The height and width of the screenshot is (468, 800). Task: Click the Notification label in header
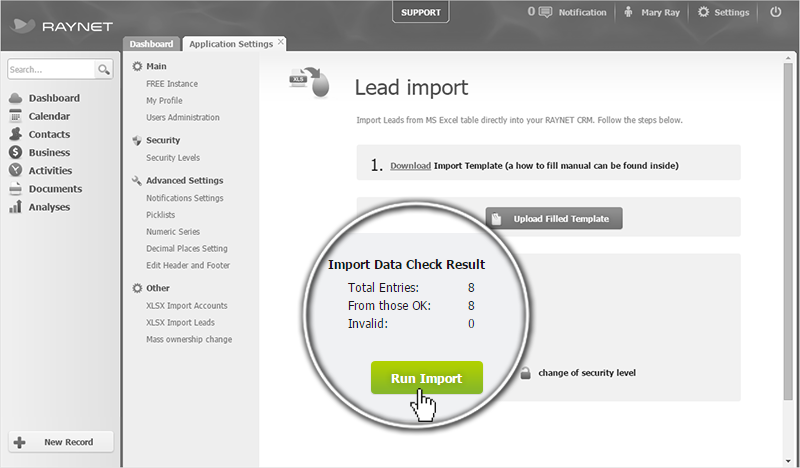582,12
